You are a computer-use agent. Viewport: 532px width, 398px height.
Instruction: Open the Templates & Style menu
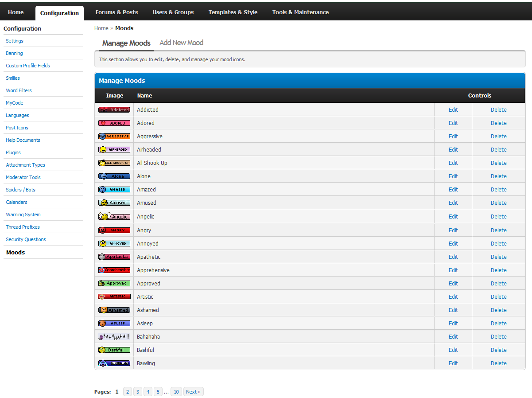click(x=233, y=12)
